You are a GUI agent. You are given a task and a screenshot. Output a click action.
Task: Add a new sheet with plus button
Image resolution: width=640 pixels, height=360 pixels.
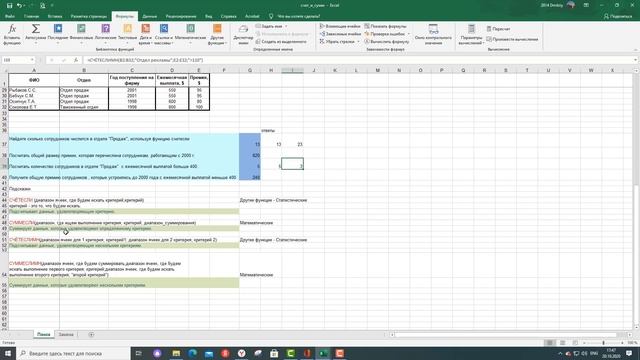point(91,334)
